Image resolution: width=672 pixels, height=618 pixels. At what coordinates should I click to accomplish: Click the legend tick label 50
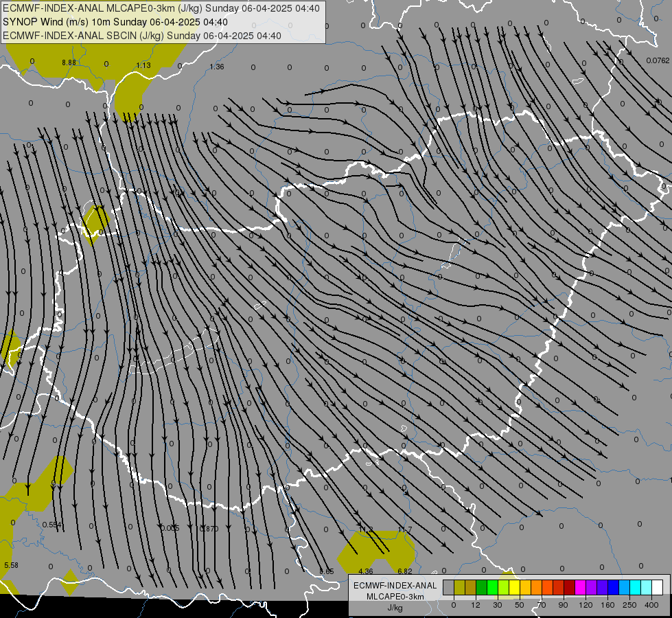520,605
